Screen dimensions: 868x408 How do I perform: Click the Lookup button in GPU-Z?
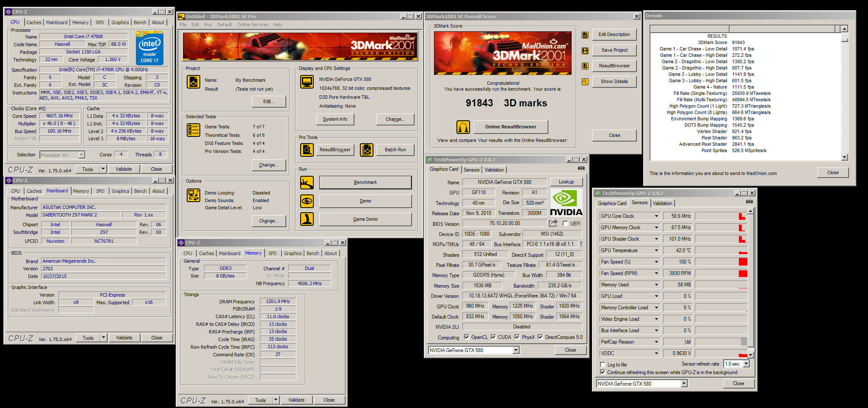pos(567,182)
